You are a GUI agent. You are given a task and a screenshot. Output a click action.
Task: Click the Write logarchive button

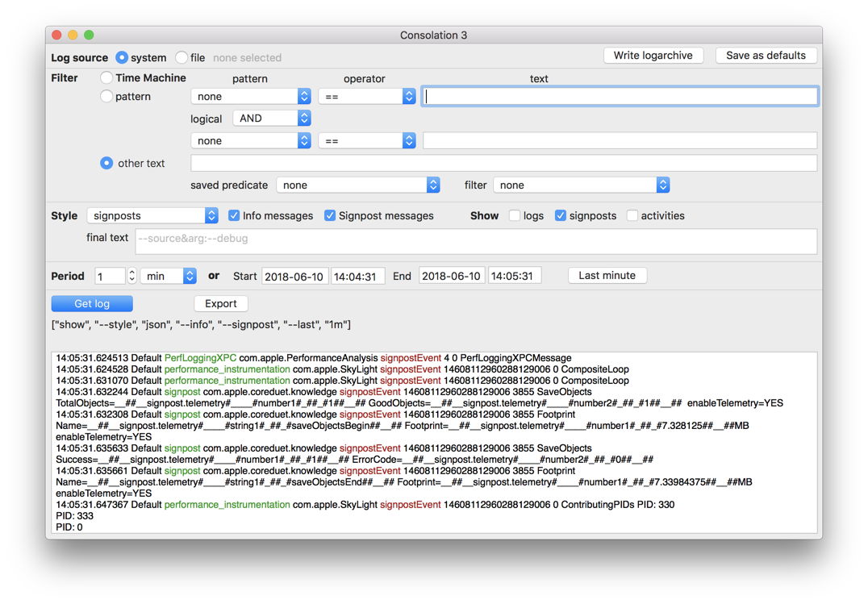653,56
